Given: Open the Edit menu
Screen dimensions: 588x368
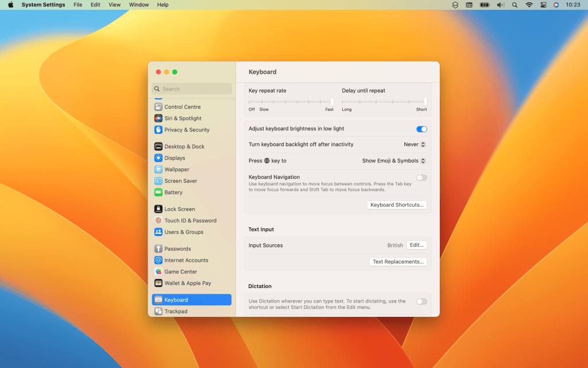Looking at the screenshot, I should [95, 5].
